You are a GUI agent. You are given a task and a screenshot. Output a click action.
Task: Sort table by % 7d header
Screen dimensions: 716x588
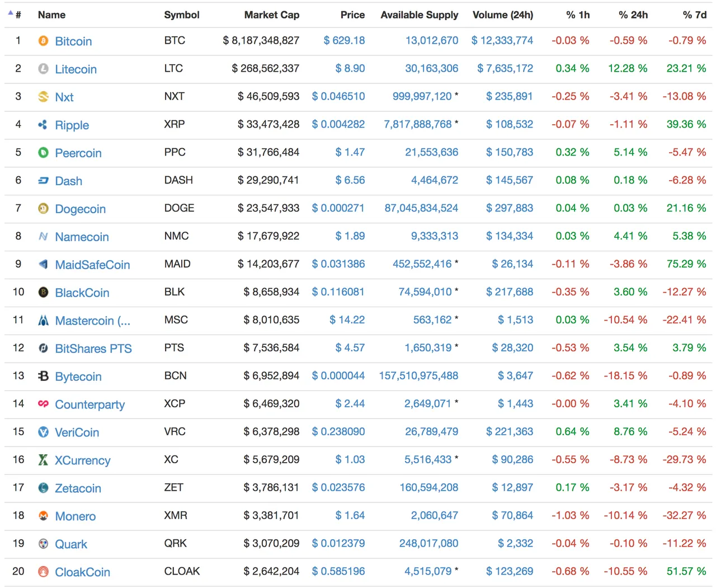695,15
